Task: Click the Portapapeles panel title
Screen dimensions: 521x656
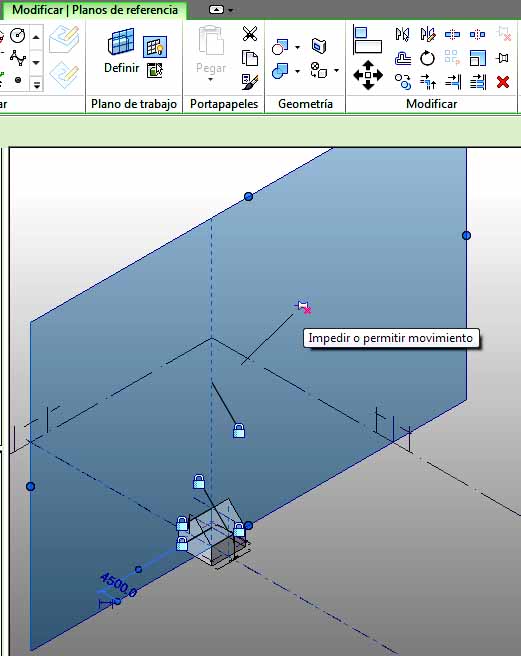Action: tap(224, 104)
